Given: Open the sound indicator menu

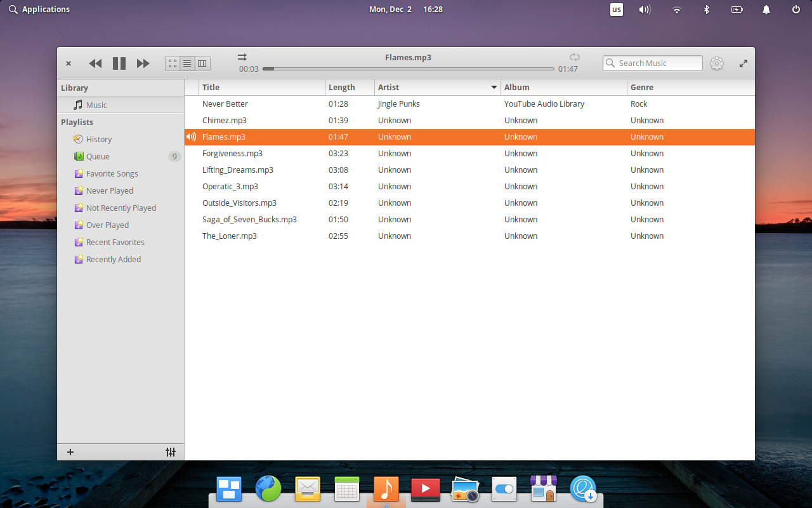Looking at the screenshot, I should (645, 9).
